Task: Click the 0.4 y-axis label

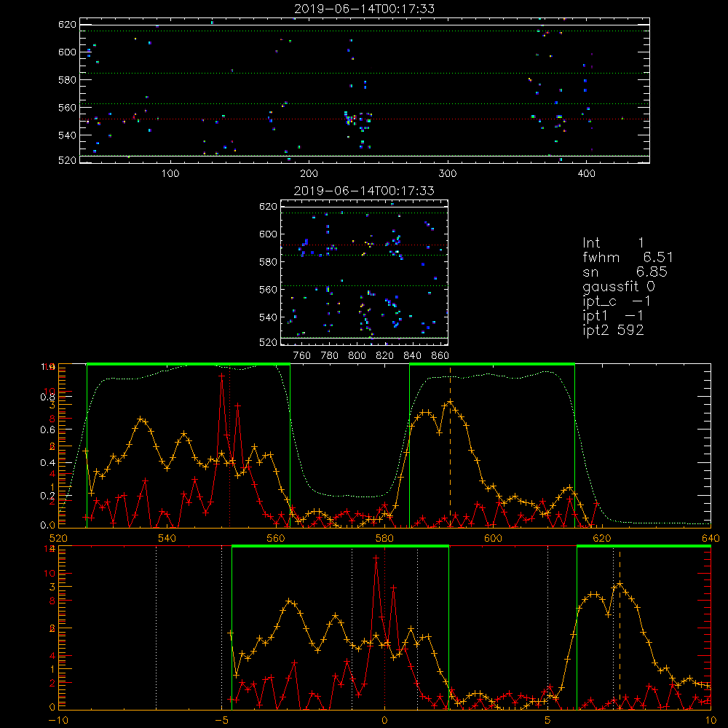Action: pyautogui.click(x=47, y=463)
